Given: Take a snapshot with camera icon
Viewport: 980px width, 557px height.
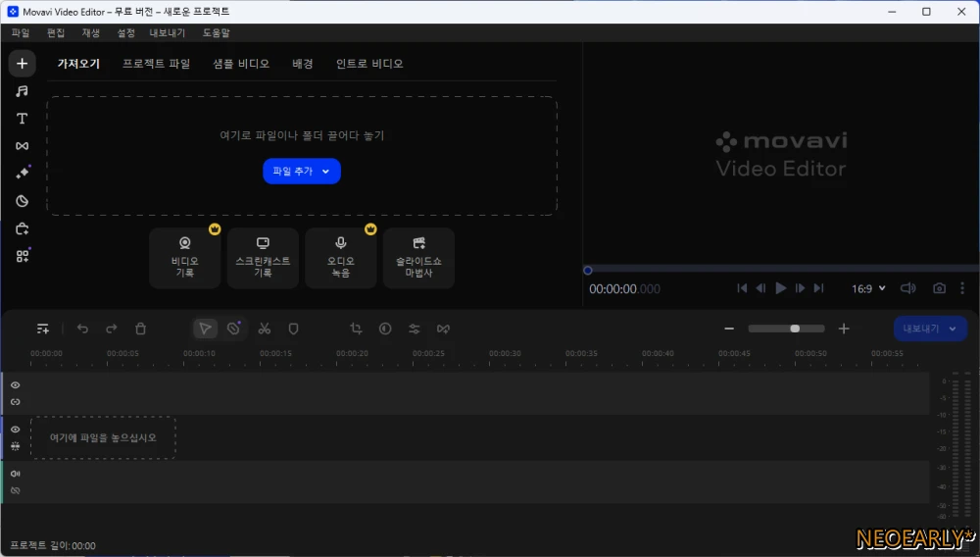Looking at the screenshot, I should pos(939,288).
